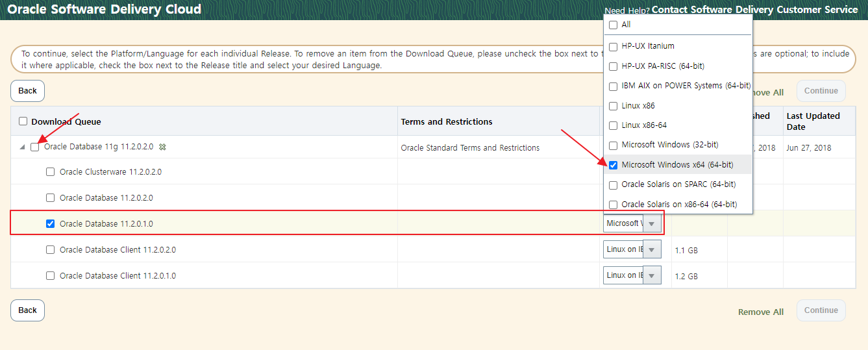Click the top Continue button
This screenshot has height=350, width=868.
coord(821,91)
